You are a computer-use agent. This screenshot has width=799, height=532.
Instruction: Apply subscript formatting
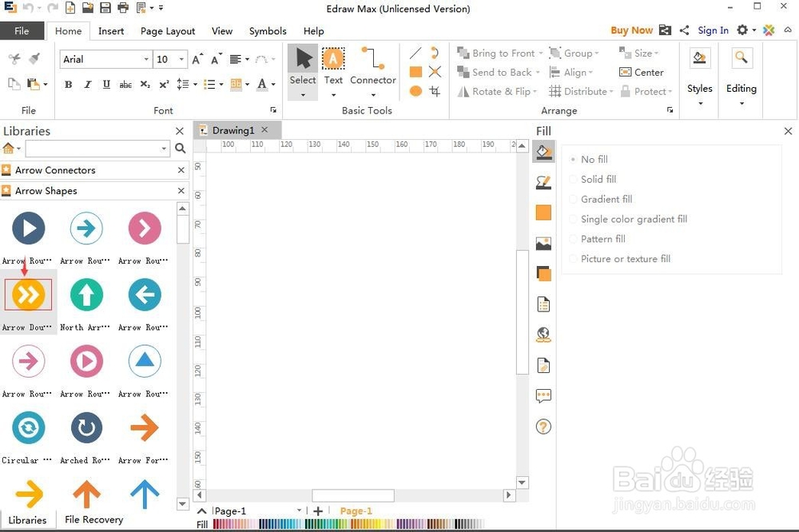[x=145, y=85]
